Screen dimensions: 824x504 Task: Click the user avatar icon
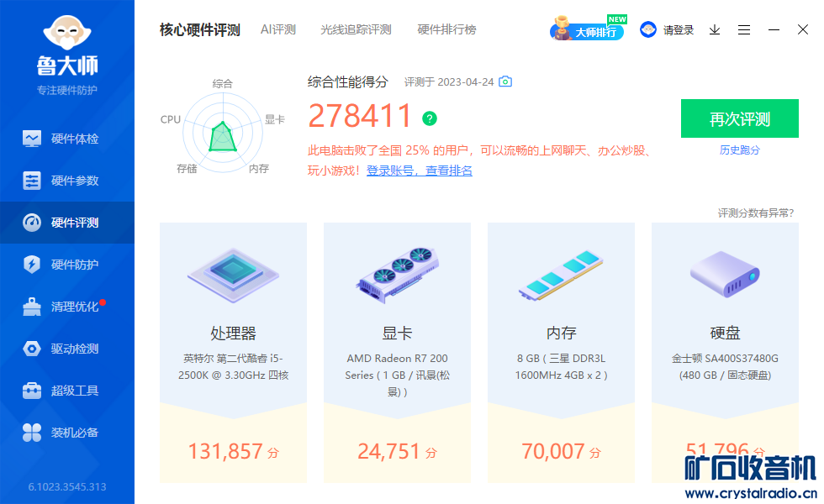[648, 29]
